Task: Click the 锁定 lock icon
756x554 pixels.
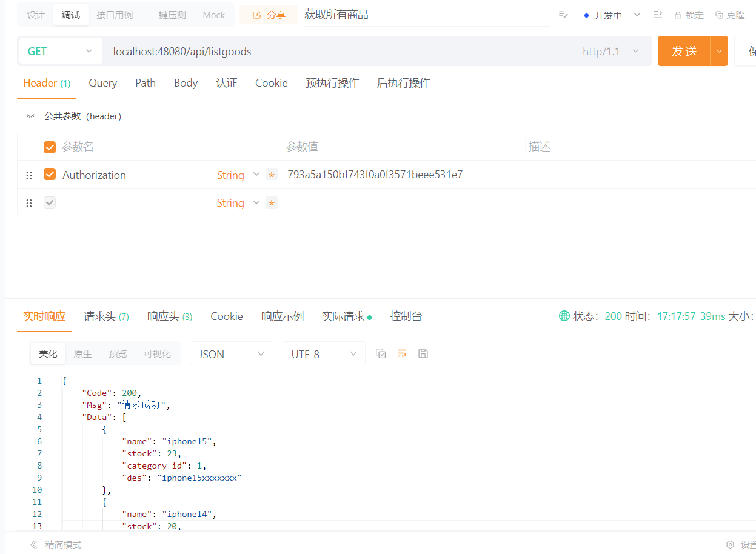Action: coord(678,15)
